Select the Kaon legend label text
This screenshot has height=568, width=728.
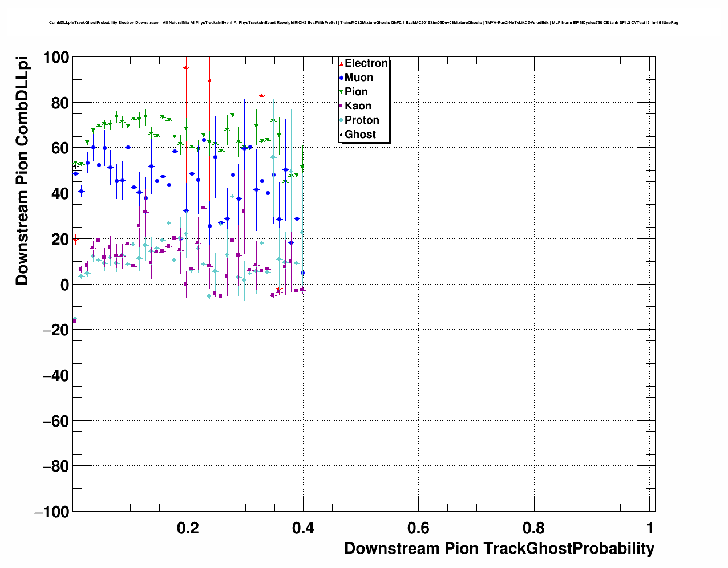click(x=358, y=106)
